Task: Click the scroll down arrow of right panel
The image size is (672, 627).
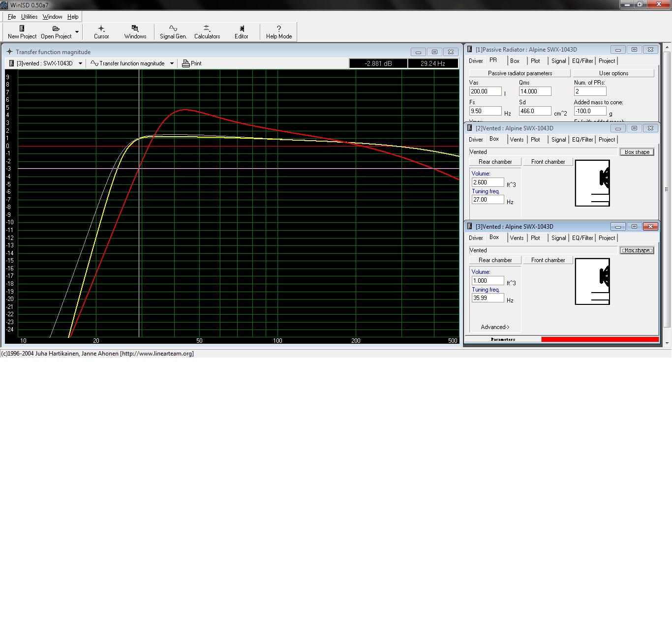Action: (667, 343)
